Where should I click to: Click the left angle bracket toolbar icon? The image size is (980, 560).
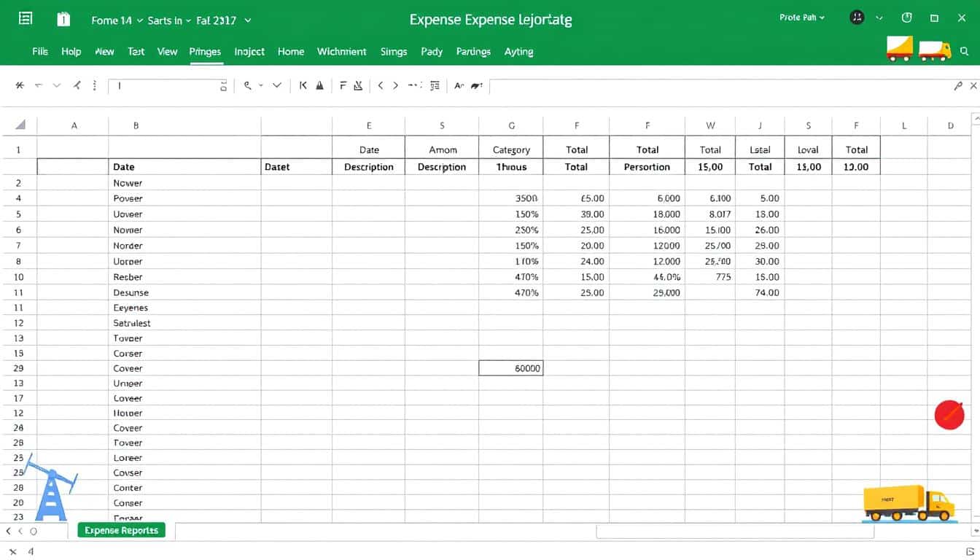click(380, 85)
